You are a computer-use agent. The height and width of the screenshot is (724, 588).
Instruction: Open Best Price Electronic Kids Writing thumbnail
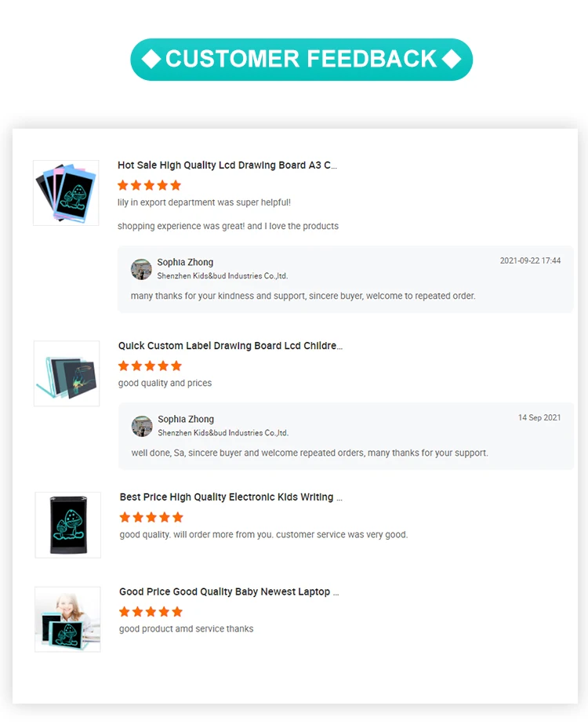[x=68, y=525]
